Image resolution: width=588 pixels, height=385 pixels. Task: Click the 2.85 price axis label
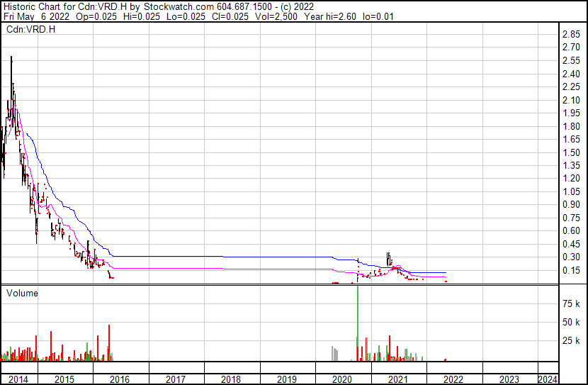click(x=571, y=35)
